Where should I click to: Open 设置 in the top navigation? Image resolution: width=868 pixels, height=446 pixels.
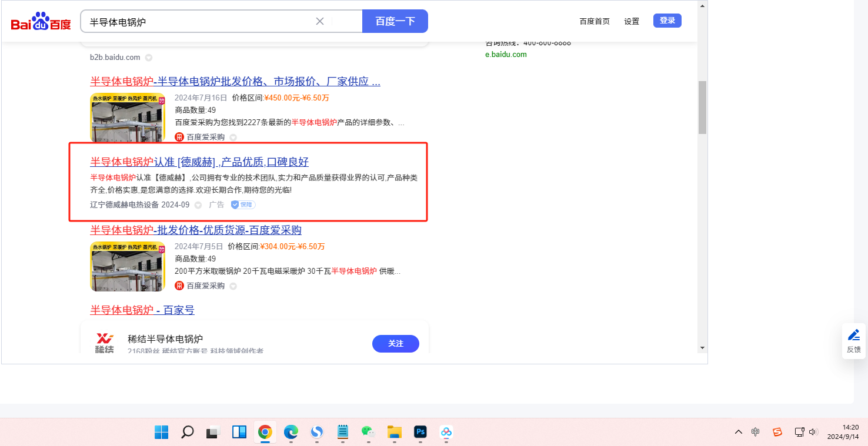tap(632, 21)
